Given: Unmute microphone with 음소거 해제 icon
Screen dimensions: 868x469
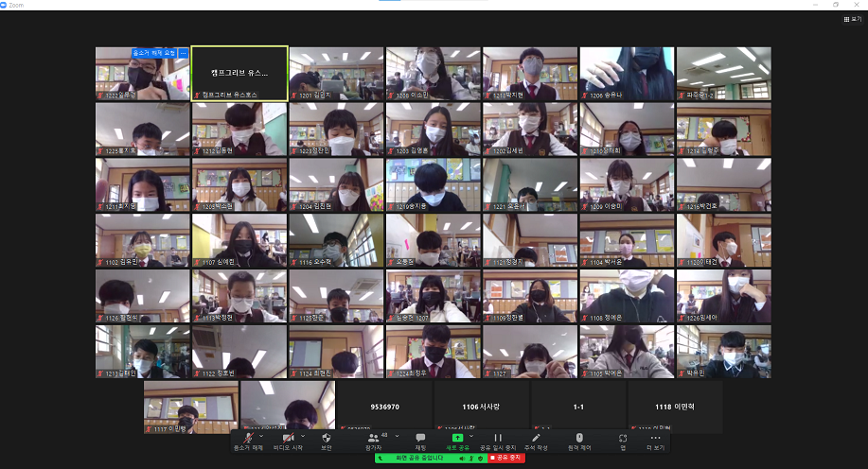Looking at the screenshot, I should 251,438.
